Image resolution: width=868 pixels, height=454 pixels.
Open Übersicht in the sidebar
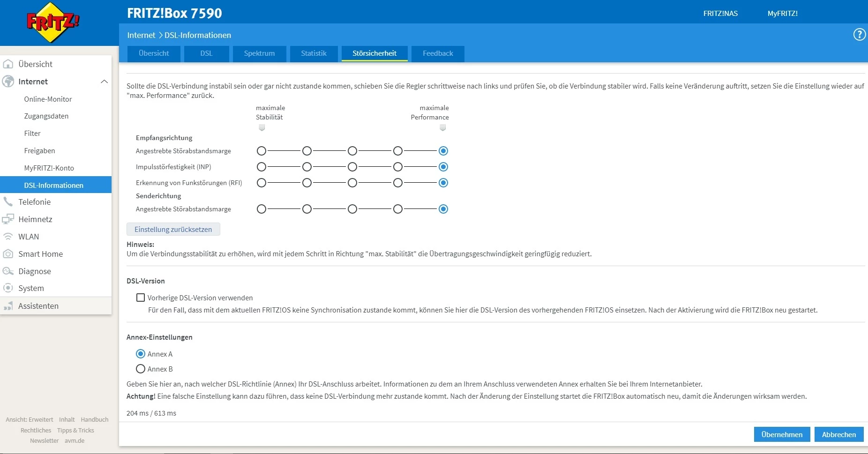pos(56,64)
